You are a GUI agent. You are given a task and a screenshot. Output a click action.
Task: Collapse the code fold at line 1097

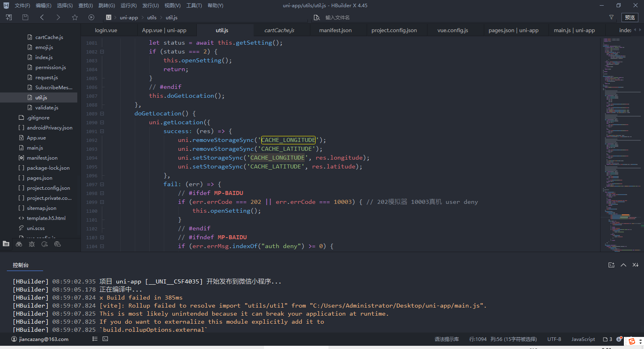click(x=102, y=185)
